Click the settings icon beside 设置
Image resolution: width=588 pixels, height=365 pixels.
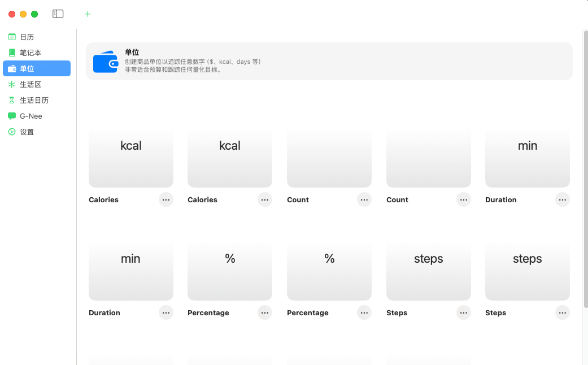[12, 132]
